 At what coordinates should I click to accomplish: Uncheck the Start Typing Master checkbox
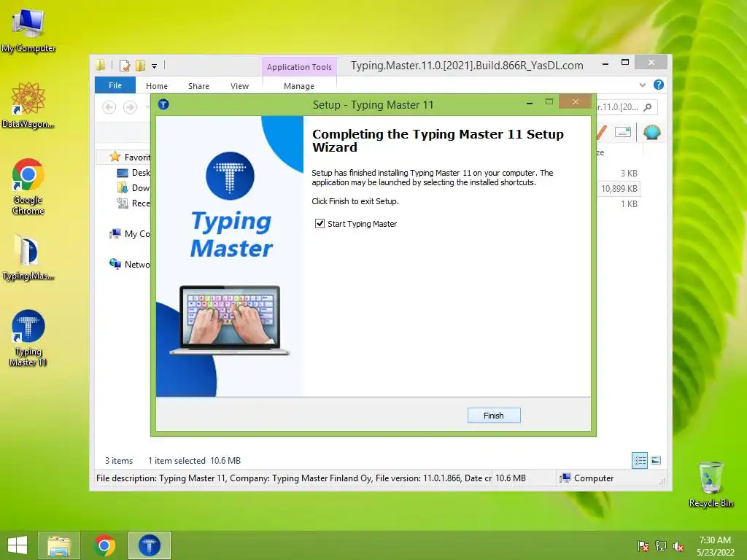pyautogui.click(x=320, y=223)
